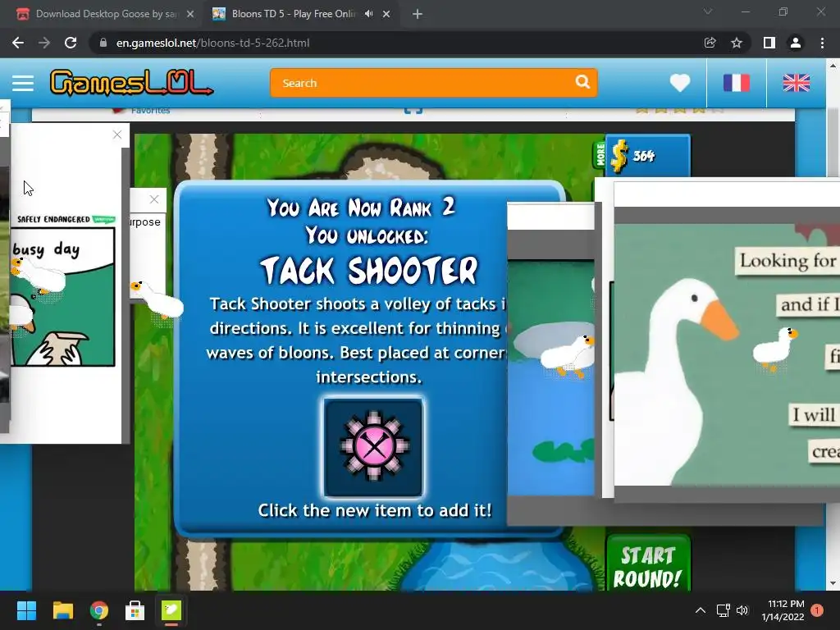Click the star rating above the game
Image resolution: width=840 pixels, height=630 pixels.
679,111
